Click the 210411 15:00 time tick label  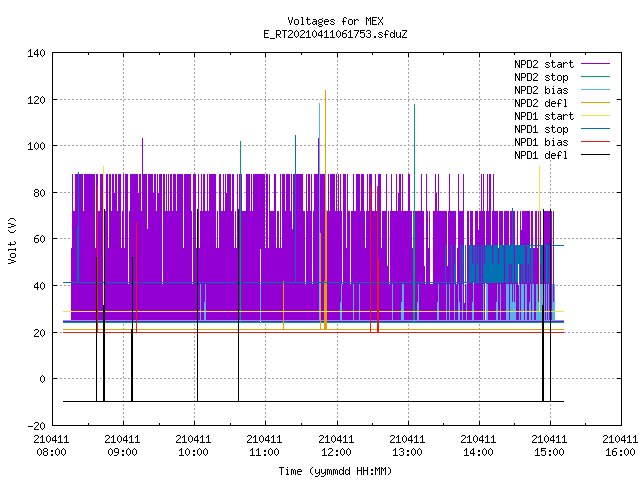549,446
